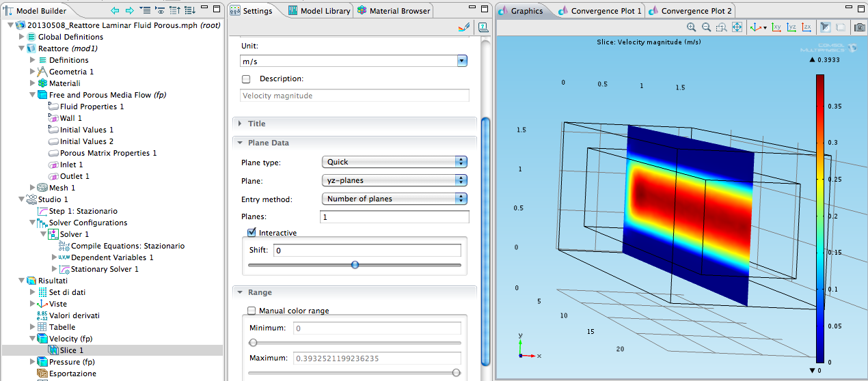Click the Zoom Extents icon
Image resolution: width=868 pixels, height=381 pixels.
click(x=737, y=27)
